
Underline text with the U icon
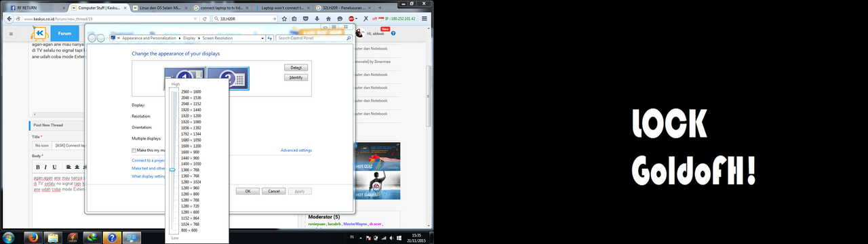click(54, 167)
